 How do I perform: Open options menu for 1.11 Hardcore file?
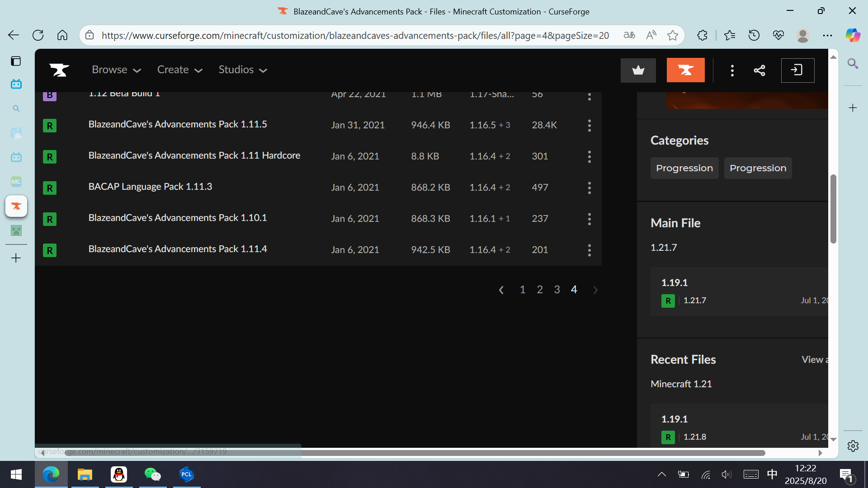tap(589, 156)
